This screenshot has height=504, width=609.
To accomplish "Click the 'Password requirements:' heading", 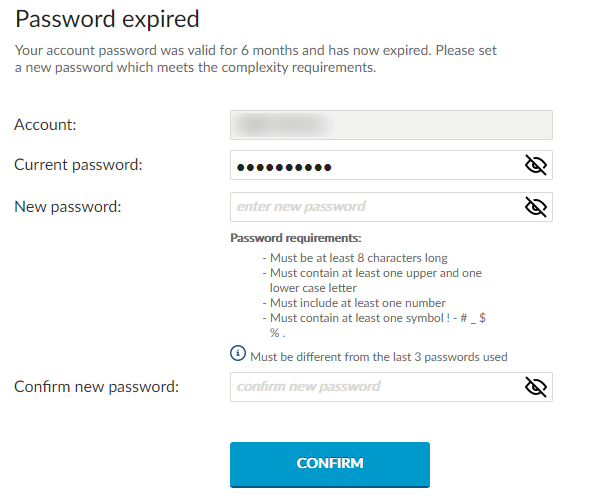I will [295, 238].
